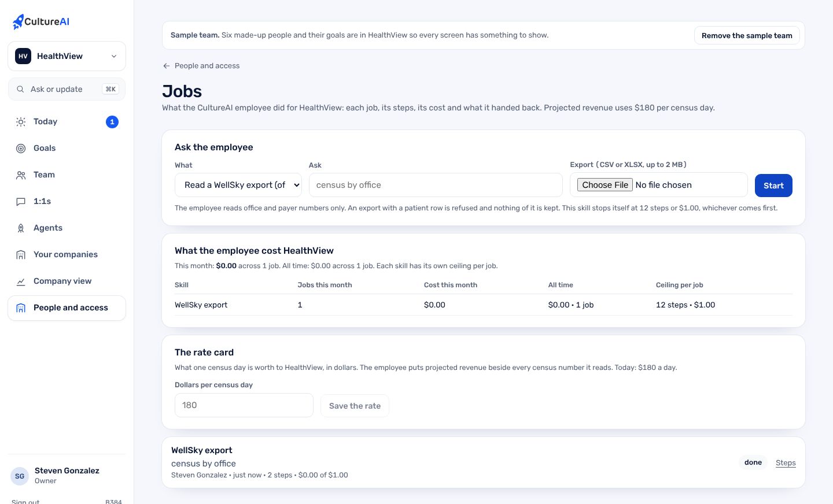Click the Today notification badge showing 1
Viewport: 833px width, 504px height.
[x=112, y=122]
